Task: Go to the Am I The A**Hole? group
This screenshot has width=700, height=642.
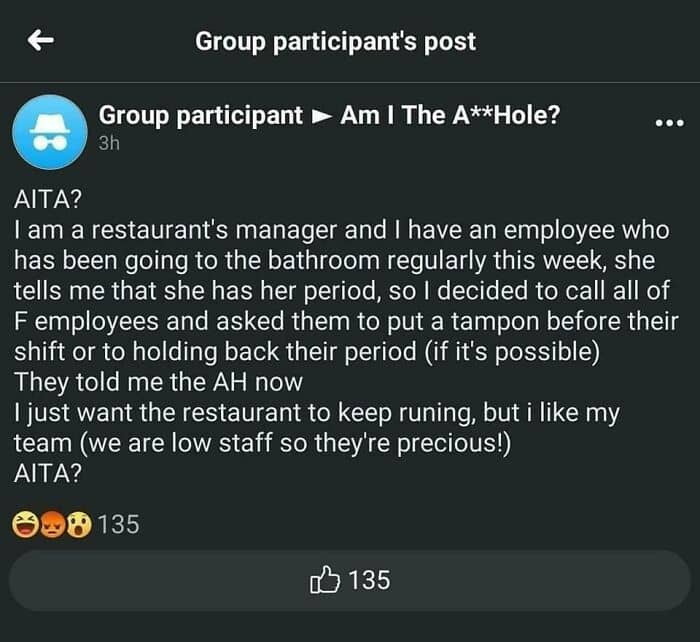Action: [x=450, y=116]
